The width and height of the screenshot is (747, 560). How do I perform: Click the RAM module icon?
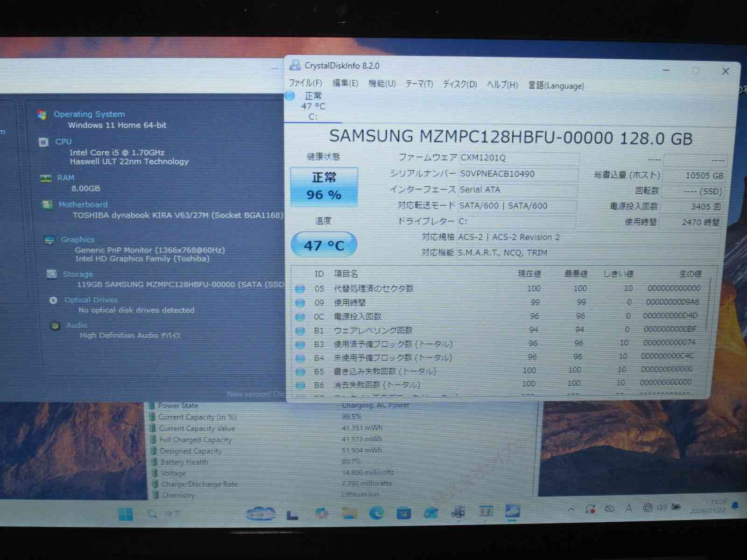pos(45,178)
